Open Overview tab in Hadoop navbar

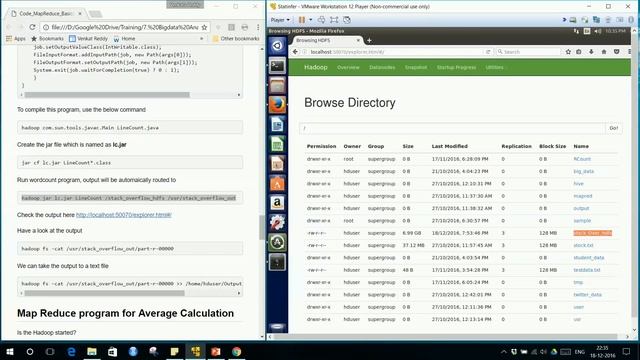[x=348, y=67]
